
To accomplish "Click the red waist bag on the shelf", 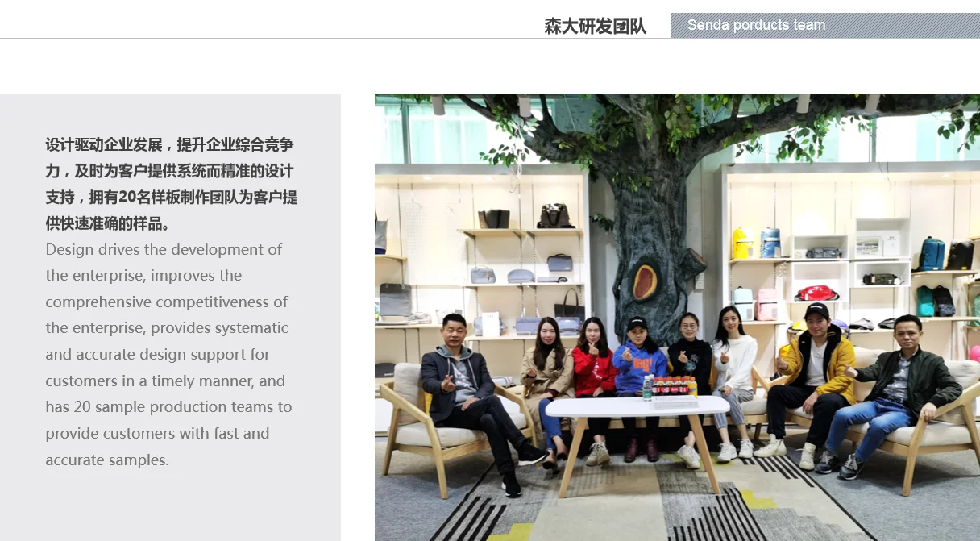I will coord(817,292).
